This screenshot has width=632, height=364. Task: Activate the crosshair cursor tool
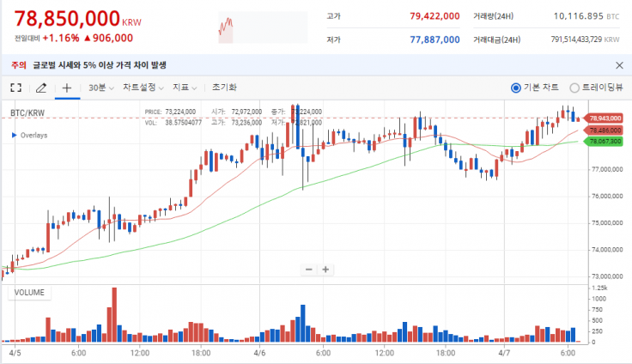[67, 88]
